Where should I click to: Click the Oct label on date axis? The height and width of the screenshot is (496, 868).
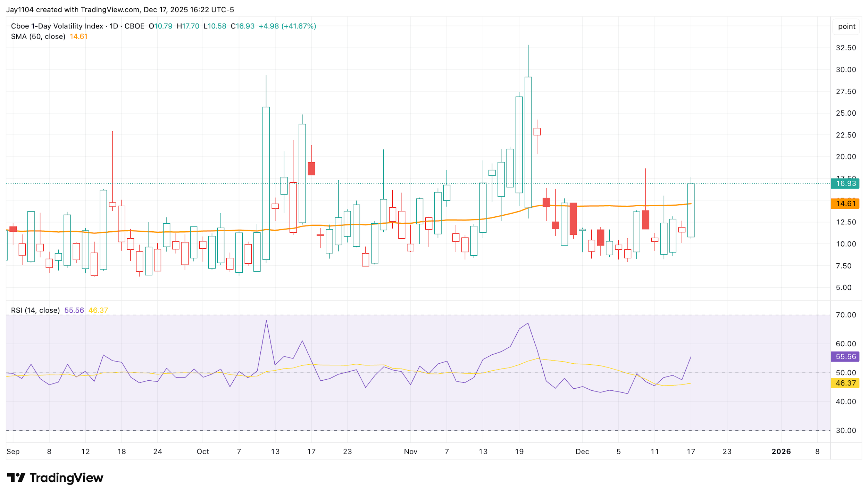pyautogui.click(x=203, y=452)
